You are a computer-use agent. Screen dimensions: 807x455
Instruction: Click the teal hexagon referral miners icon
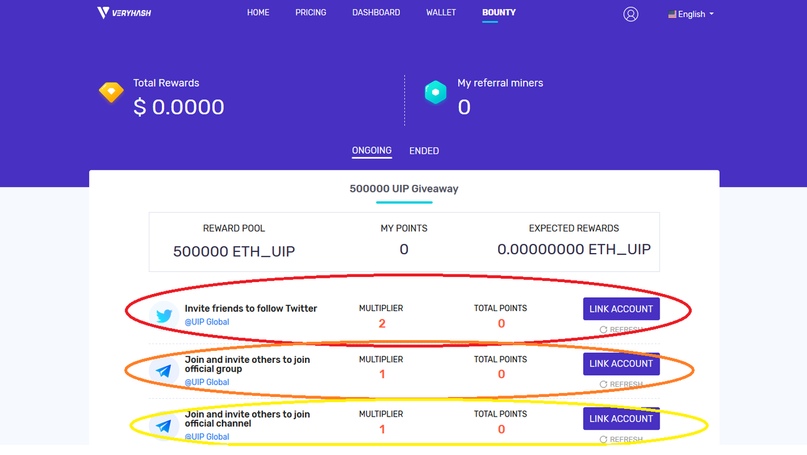(435, 93)
